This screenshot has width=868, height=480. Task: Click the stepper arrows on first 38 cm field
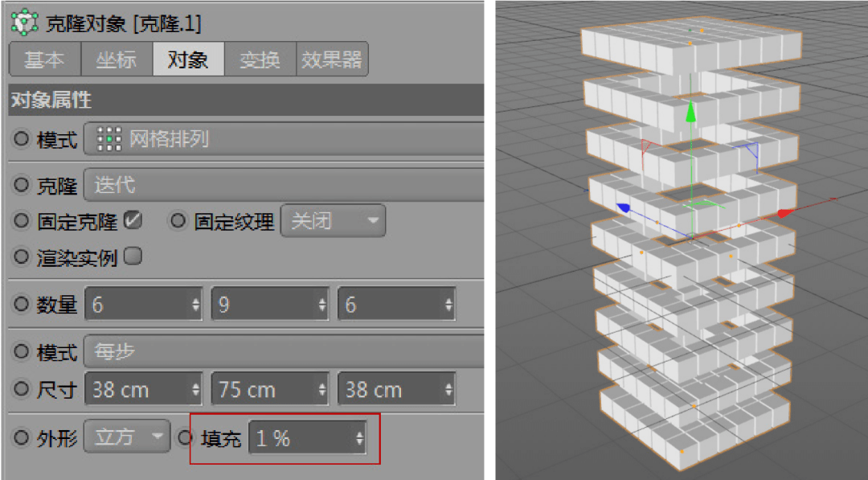click(195, 389)
